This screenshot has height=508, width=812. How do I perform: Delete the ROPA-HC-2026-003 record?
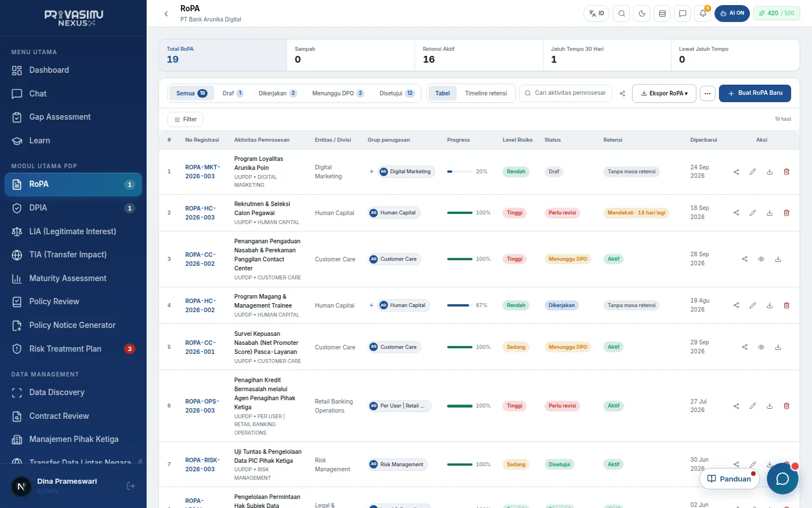pos(787,213)
